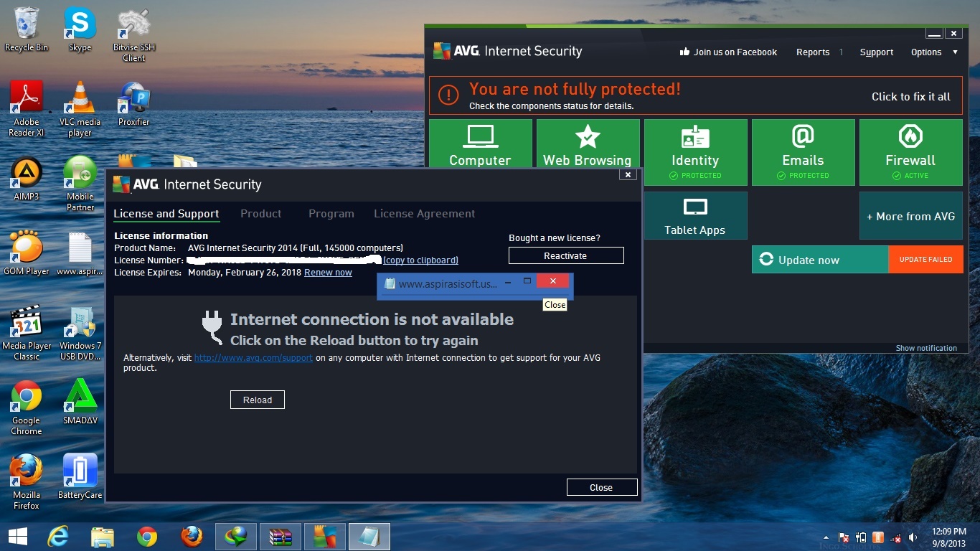
Task: Click the Reactivate button
Action: pyautogui.click(x=566, y=255)
